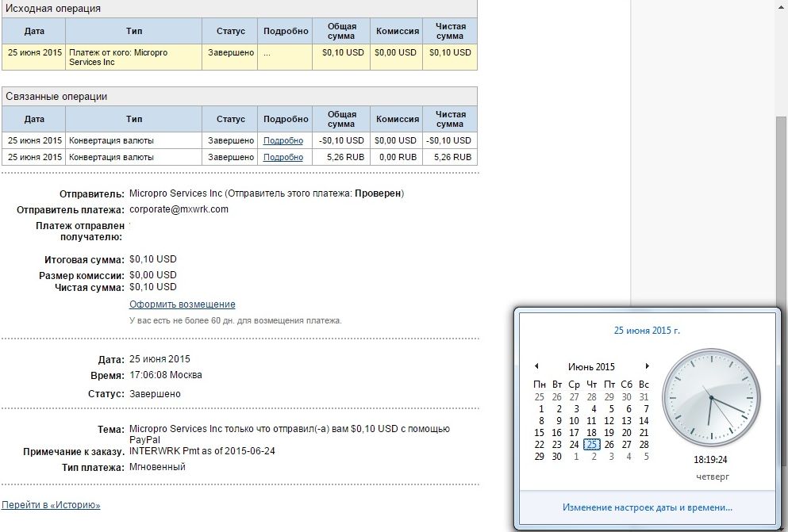Screen dimensions: 788x532
Task: Go to next month in calendar
Action: coord(648,366)
